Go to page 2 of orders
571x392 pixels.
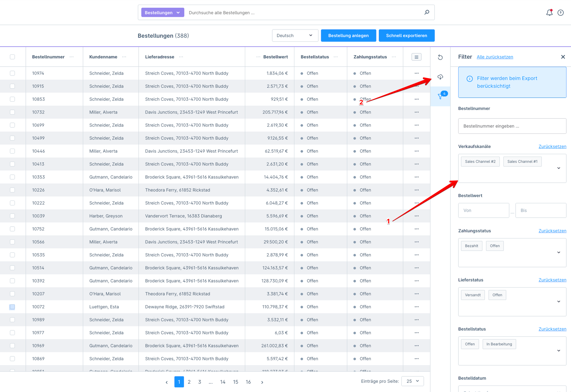tap(189, 382)
